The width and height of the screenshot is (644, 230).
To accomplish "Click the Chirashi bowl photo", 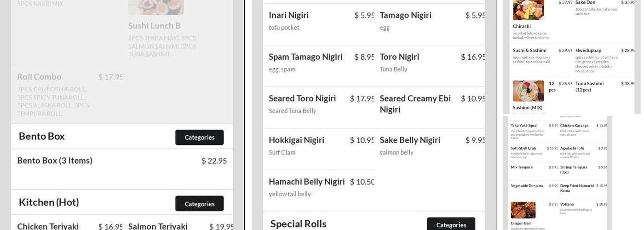I will 528,10.
